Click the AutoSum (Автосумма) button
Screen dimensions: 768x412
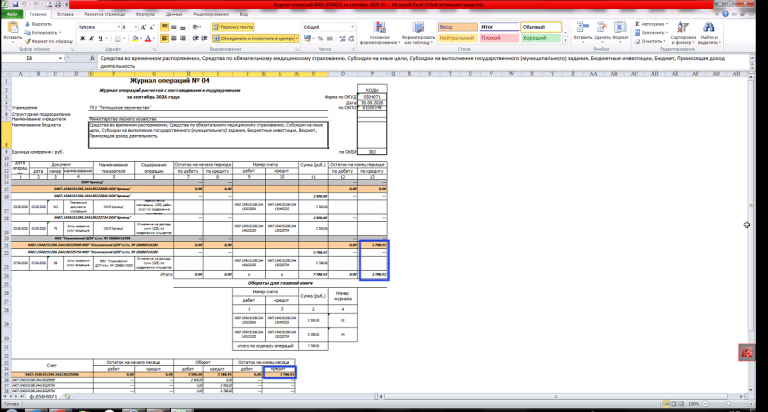pos(651,24)
